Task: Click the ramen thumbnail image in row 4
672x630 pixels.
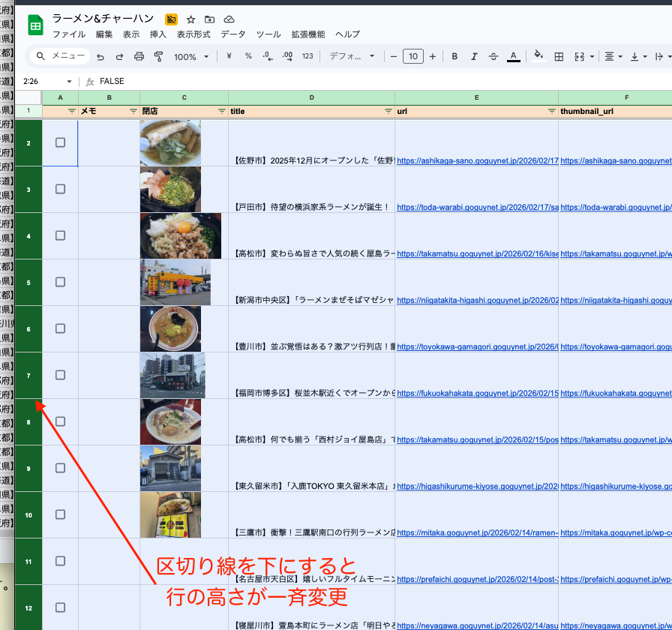Action: click(180, 235)
